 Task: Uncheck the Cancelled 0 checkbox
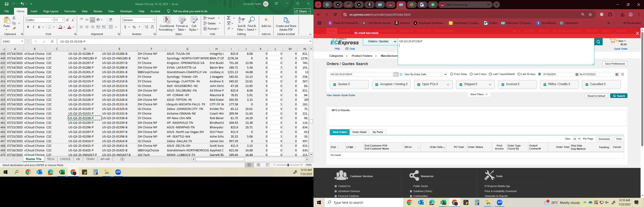click(587, 85)
